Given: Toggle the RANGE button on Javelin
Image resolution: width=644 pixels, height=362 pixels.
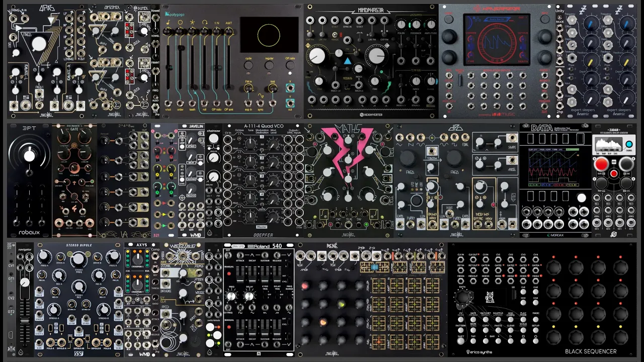Looking at the screenshot, I should pyautogui.click(x=200, y=179).
